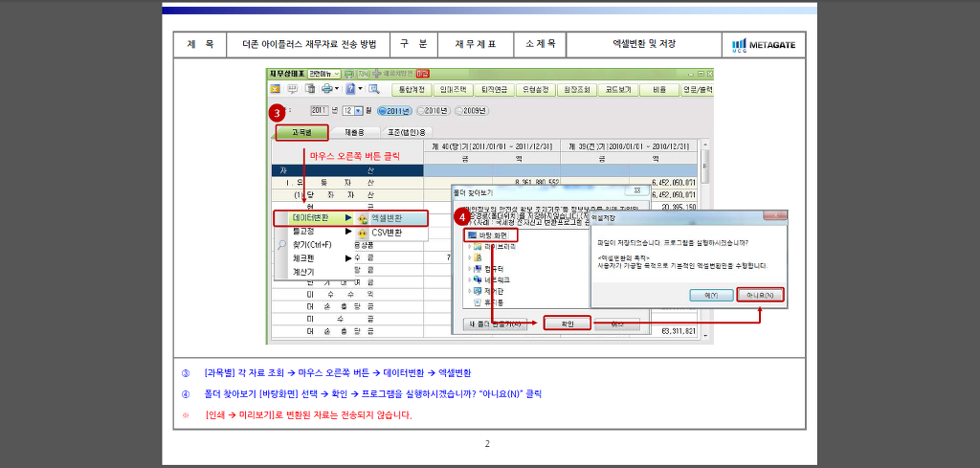The width and height of the screenshot is (980, 468).
Task: Click the magnifier icon beside 찾기(Ctrl+F)
Action: [282, 244]
